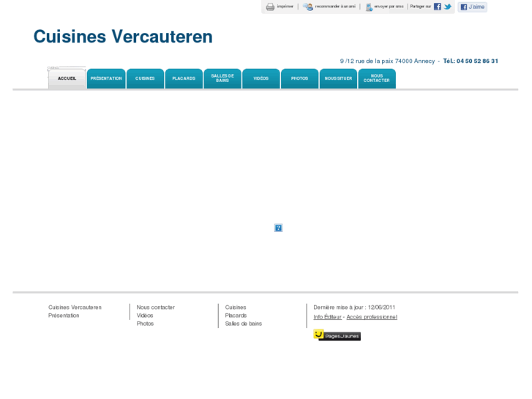Select the Photos navigation tab
This screenshot has width=532, height=399.
click(x=299, y=78)
